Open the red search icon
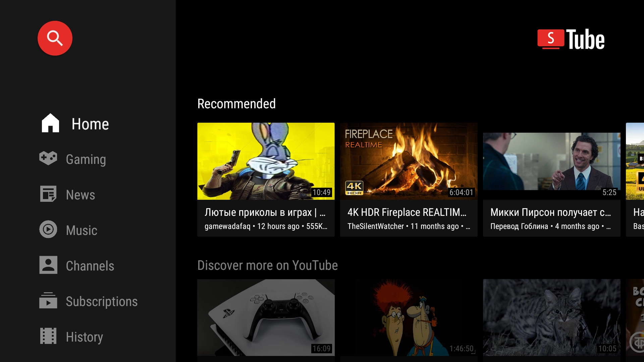644x362 pixels. coord(54,38)
